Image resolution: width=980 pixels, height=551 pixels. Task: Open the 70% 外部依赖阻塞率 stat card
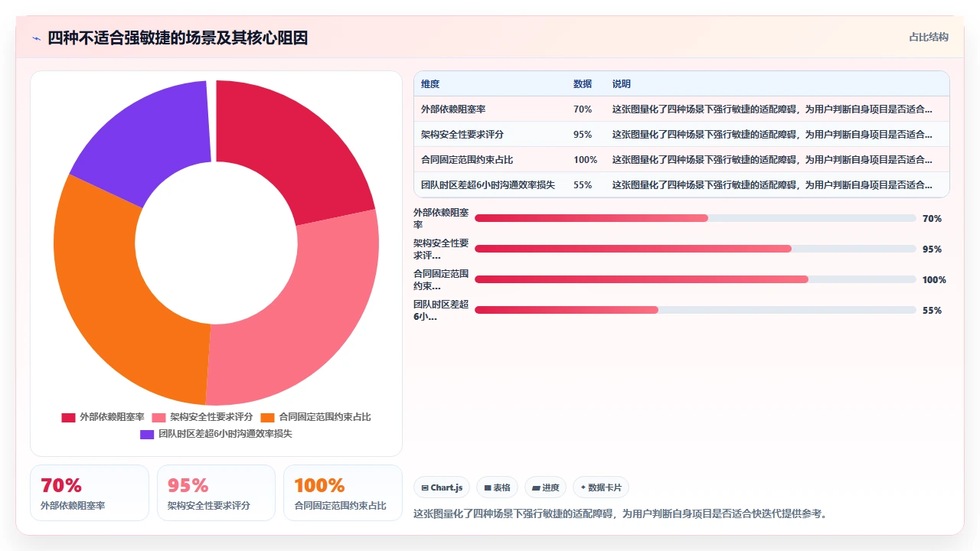(90, 493)
